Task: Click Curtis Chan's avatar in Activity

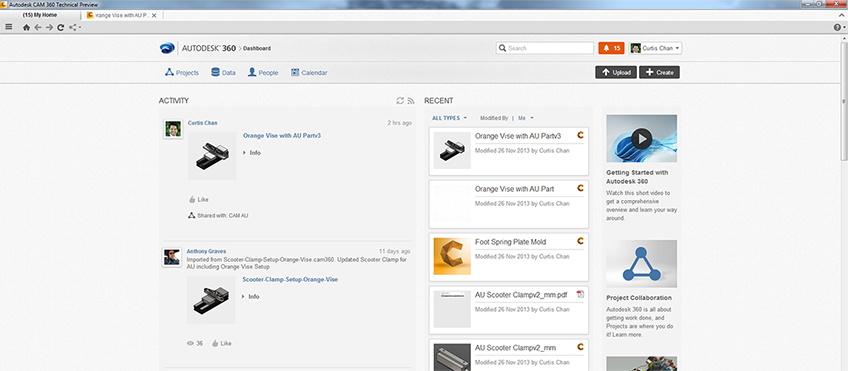Action: (173, 129)
